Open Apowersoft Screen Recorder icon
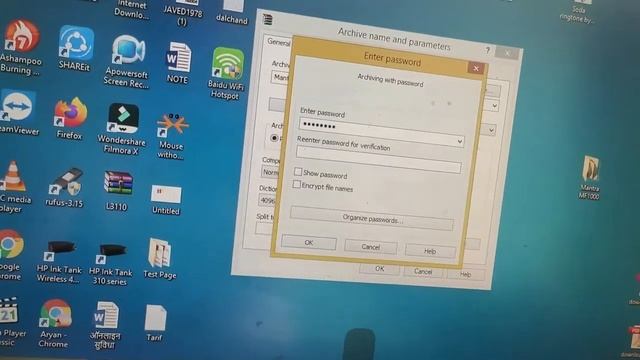Viewport: 640px width, 360px height. (127, 61)
